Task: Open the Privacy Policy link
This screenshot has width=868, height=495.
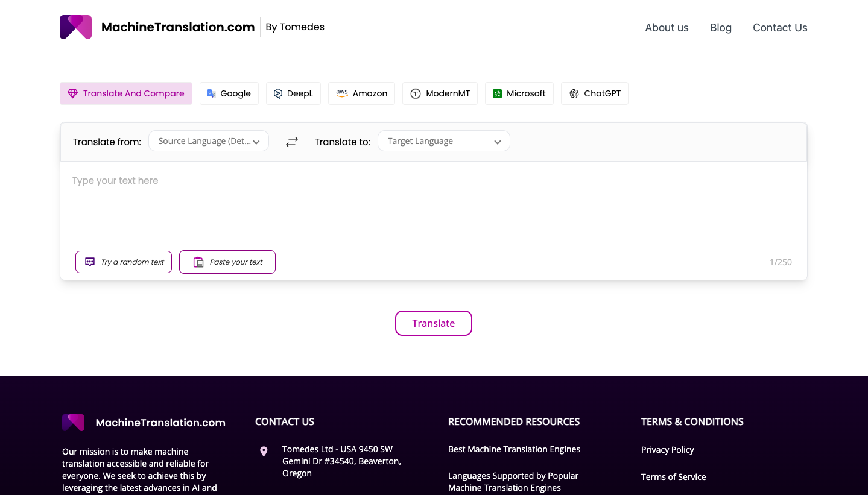Action: (668, 450)
